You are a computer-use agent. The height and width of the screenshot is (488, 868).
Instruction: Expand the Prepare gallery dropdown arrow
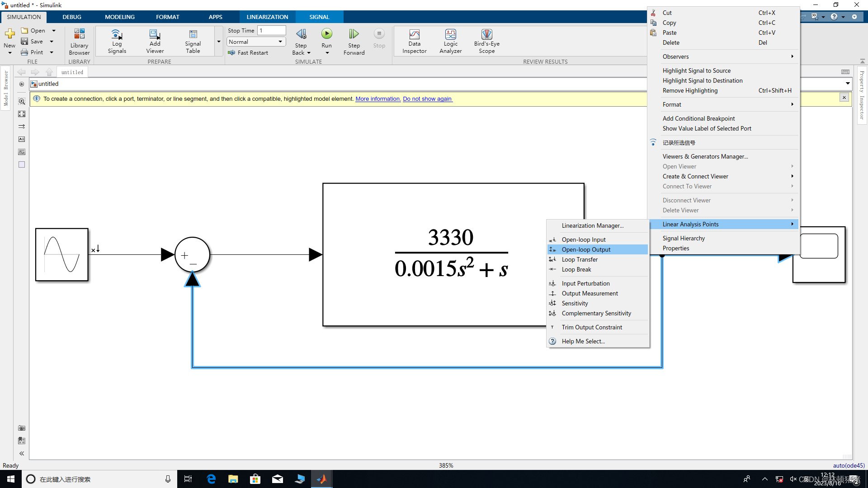(219, 42)
